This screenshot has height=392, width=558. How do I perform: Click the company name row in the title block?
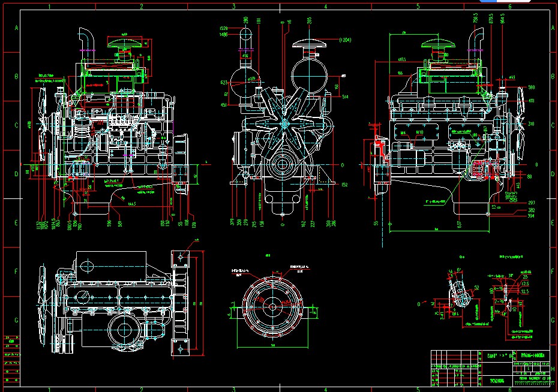(534, 379)
